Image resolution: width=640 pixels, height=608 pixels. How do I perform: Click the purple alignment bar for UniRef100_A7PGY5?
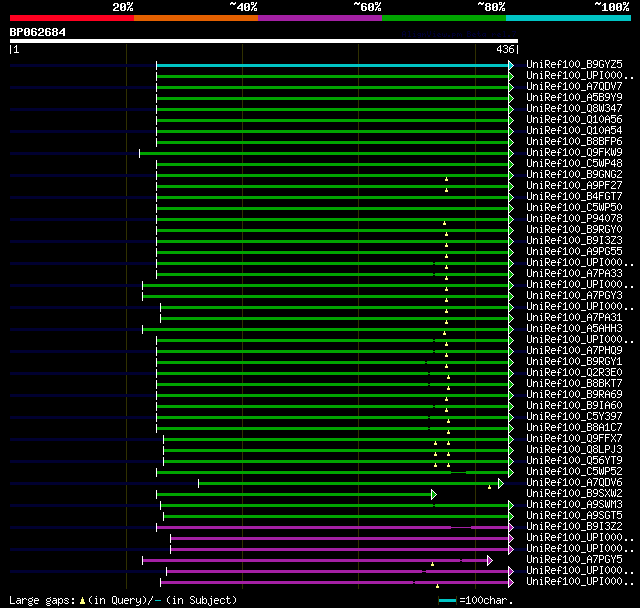coord(315,561)
